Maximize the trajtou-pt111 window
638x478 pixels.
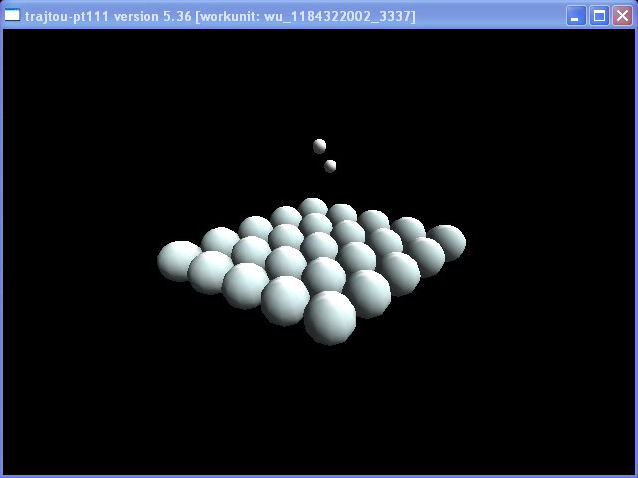(x=599, y=15)
